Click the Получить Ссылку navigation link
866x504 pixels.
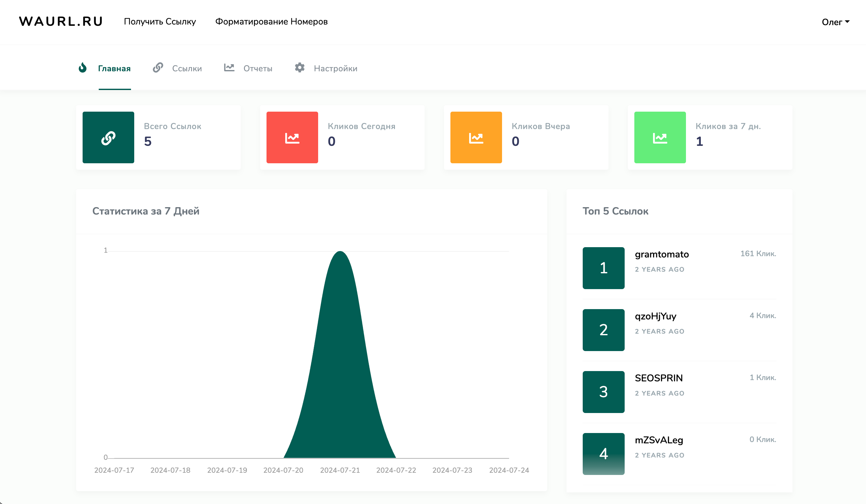[x=160, y=21]
